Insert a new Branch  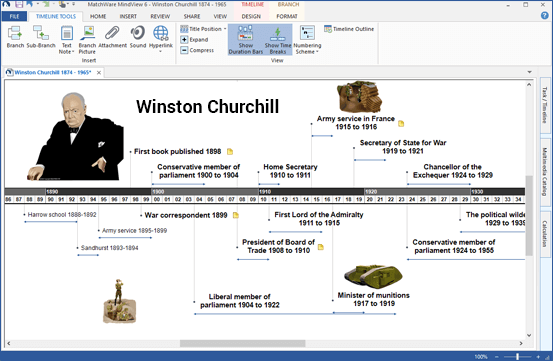pyautogui.click(x=15, y=37)
